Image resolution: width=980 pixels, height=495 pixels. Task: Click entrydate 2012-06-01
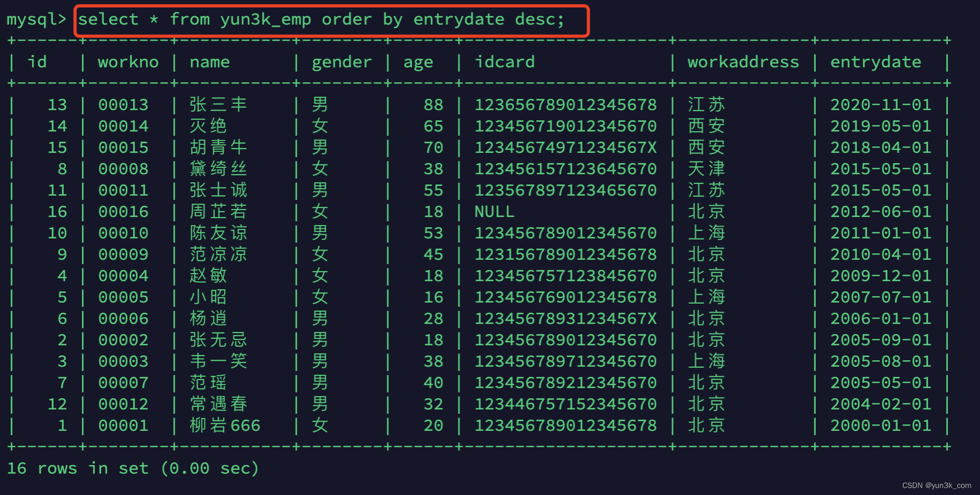click(881, 212)
